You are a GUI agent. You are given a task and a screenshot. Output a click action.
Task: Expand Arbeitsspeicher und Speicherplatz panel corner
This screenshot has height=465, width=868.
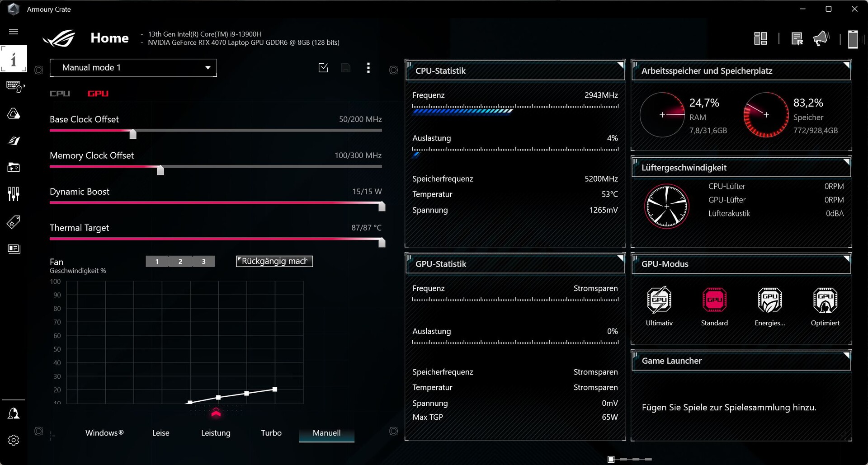[x=846, y=65]
